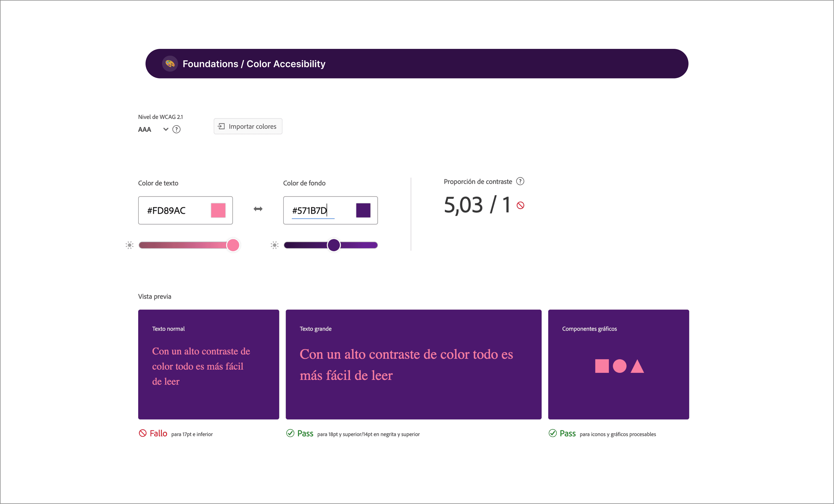Click the text color brightness sun icon
Image resolution: width=834 pixels, height=504 pixels.
[x=130, y=245]
